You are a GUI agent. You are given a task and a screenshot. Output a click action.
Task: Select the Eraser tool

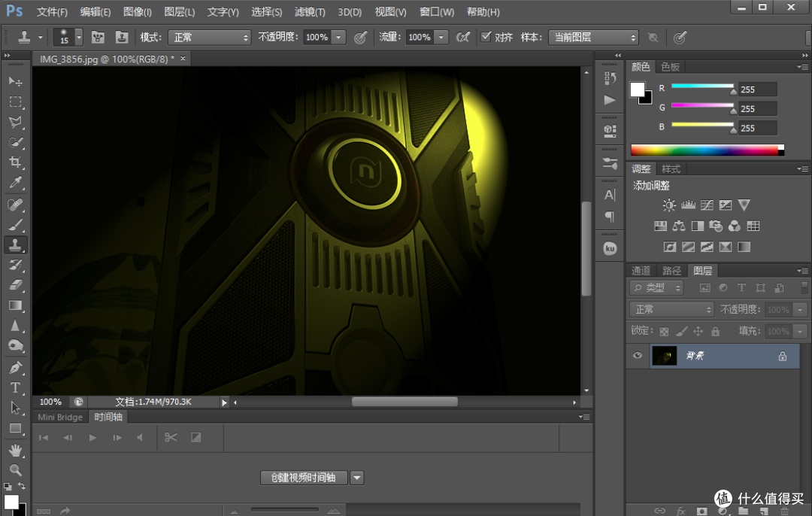coord(16,285)
